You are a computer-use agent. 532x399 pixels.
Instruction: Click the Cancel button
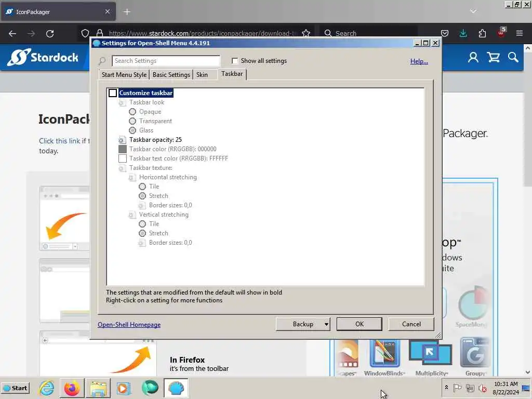[411, 324]
